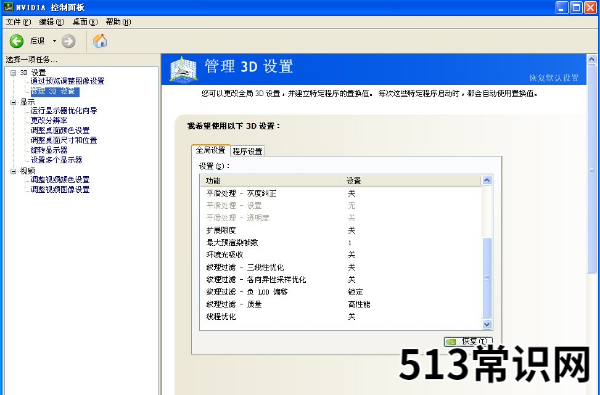600x395 pixels.
Task: Select 平滑处理 - 灰度纠正 row
Action: pyautogui.click(x=341, y=193)
